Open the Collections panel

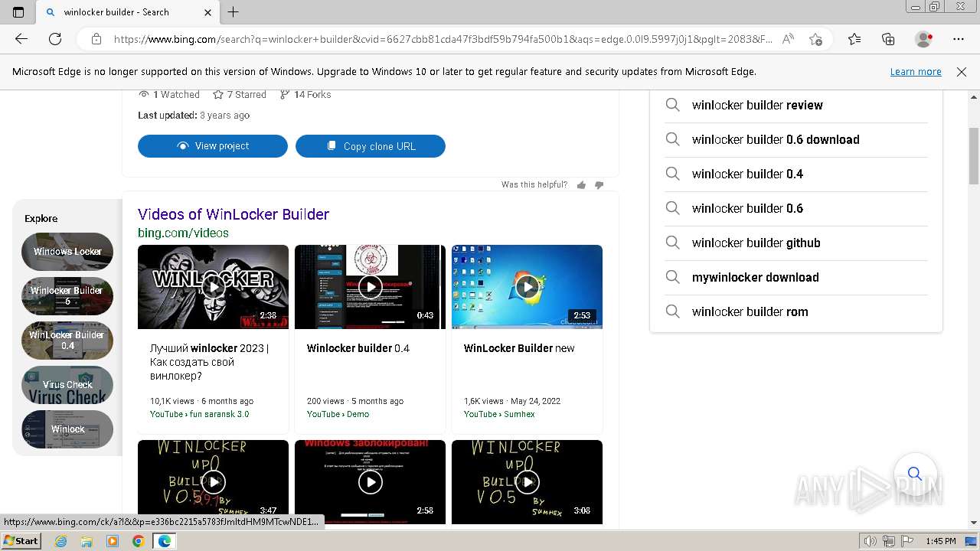[888, 39]
